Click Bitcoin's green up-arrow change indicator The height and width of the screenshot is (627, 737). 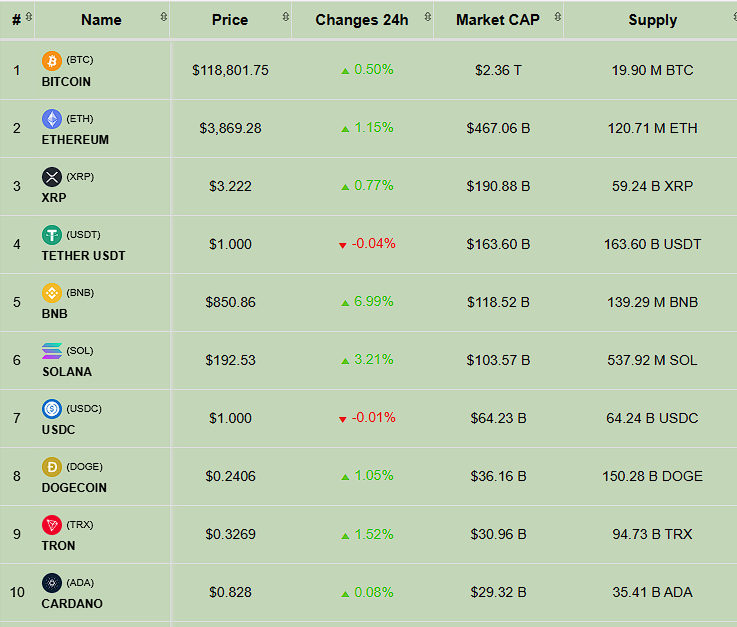pyautogui.click(x=345, y=71)
